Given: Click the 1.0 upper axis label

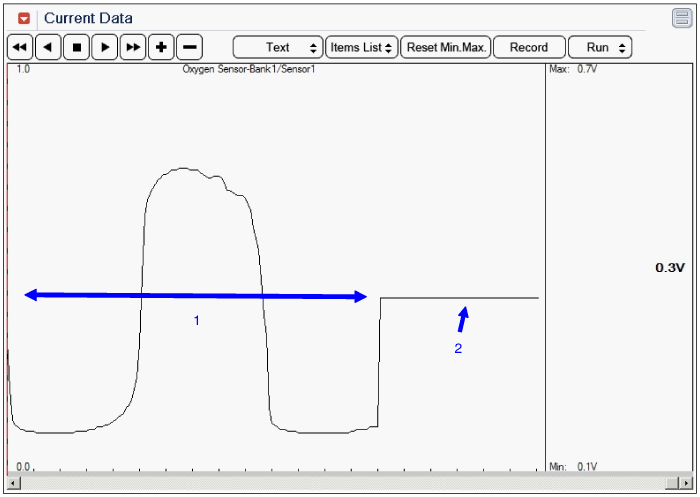Looking at the screenshot, I should [x=23, y=69].
